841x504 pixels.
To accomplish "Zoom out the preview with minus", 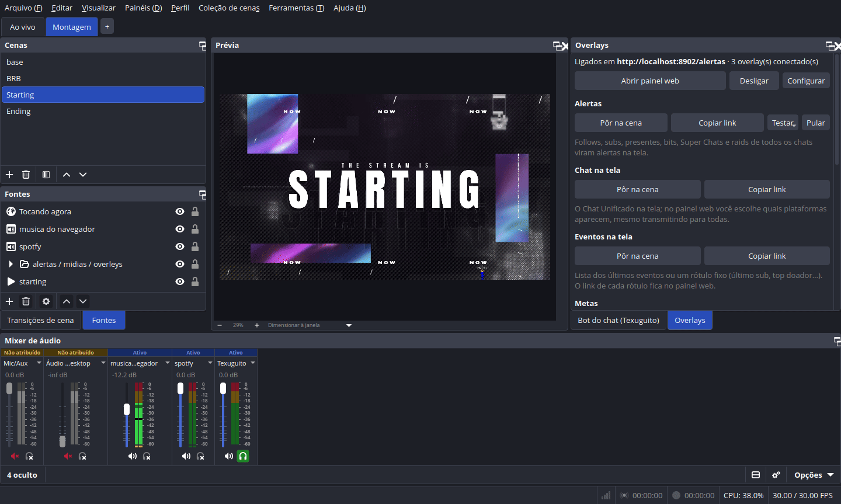I will point(220,325).
